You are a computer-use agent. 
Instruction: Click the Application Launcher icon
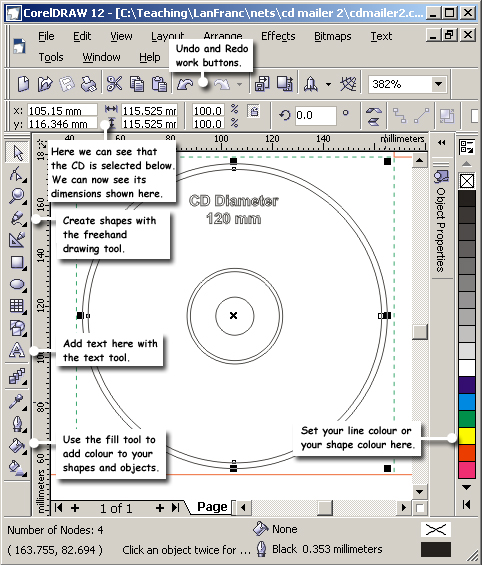tap(311, 84)
